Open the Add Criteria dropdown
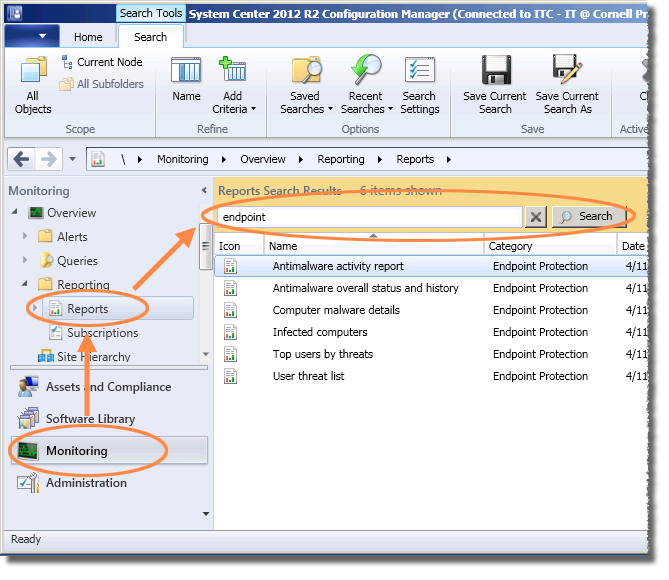The height and width of the screenshot is (580, 669). (x=233, y=85)
